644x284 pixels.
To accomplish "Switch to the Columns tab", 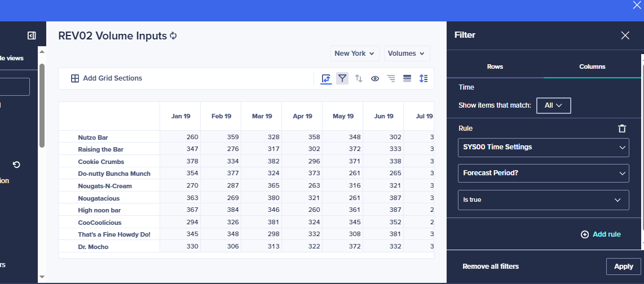I will coord(592,66).
